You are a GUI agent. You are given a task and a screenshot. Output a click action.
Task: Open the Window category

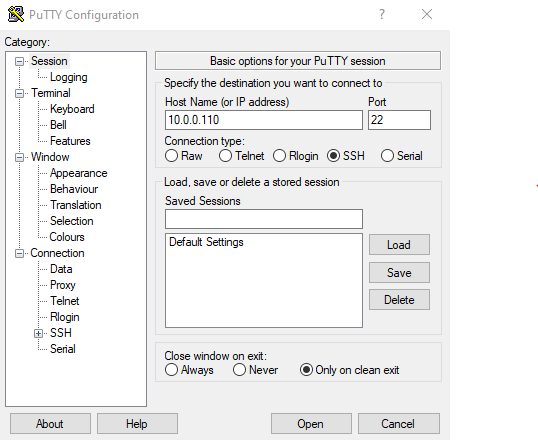(x=50, y=157)
